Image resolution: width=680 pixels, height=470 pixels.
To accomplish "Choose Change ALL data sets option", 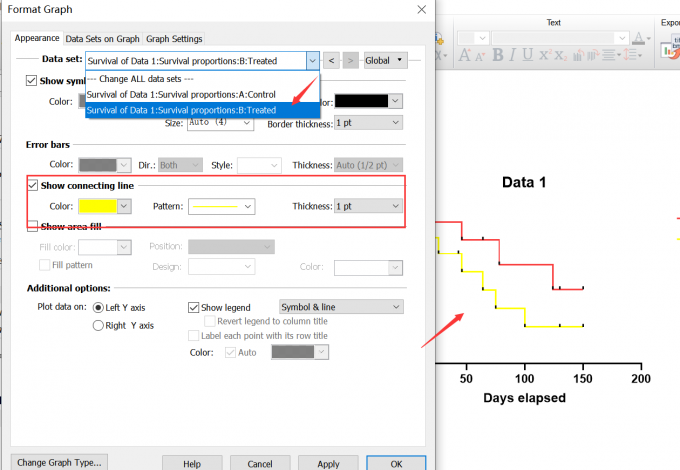I will click(203, 79).
